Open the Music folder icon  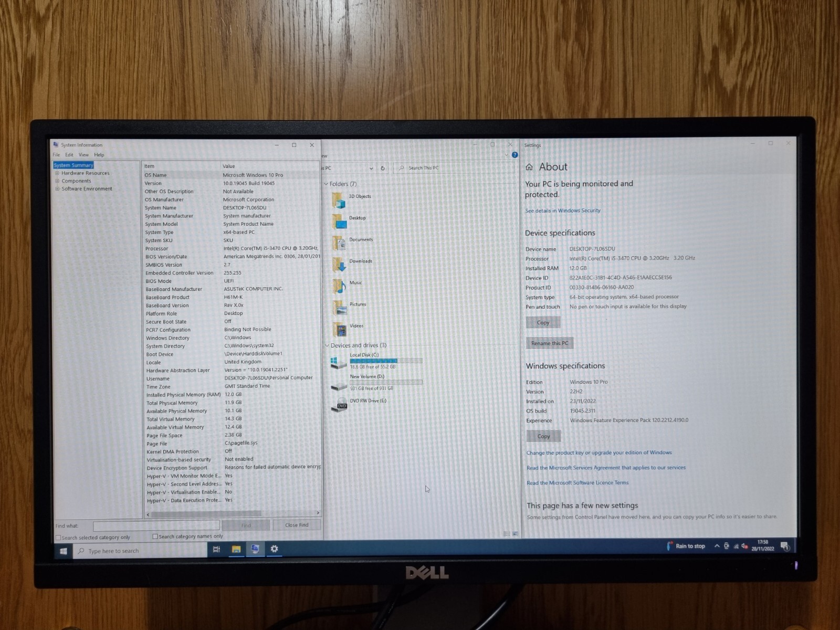(x=340, y=286)
